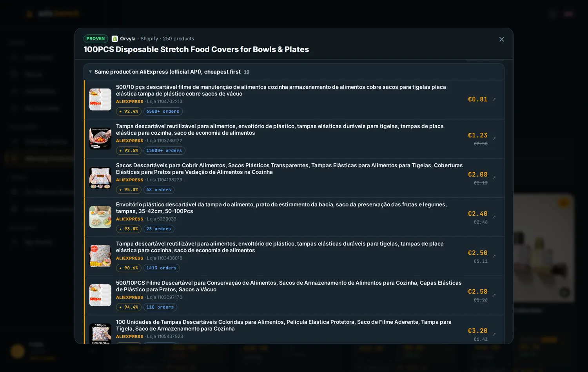
Task: Click the €2.40 price
Action: pyautogui.click(x=477, y=214)
